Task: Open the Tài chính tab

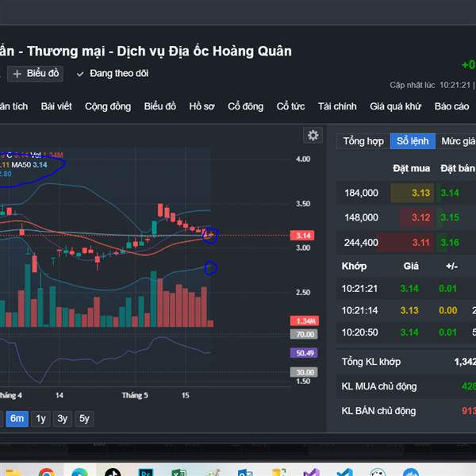Action: 337,106
